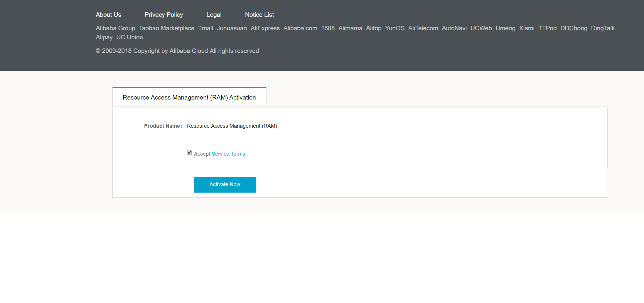Visit the Alibaba Group link
Screen dimensions: 644x303
tap(115, 28)
